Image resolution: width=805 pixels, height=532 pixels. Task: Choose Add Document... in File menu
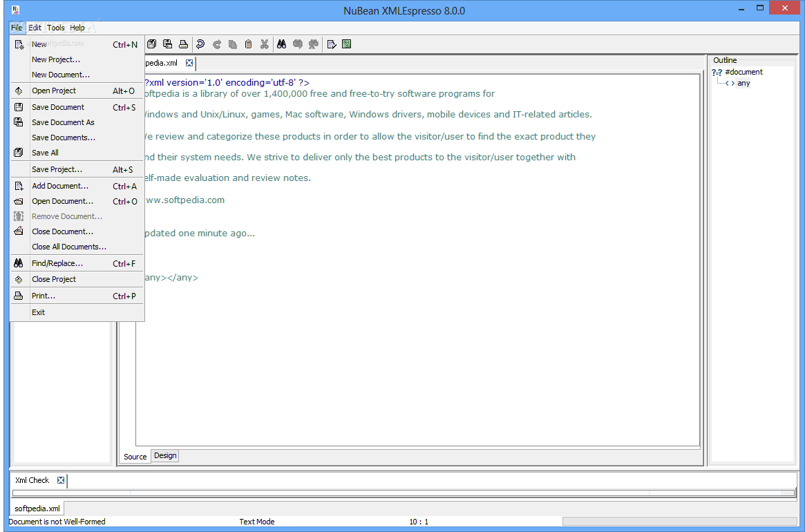point(77,186)
